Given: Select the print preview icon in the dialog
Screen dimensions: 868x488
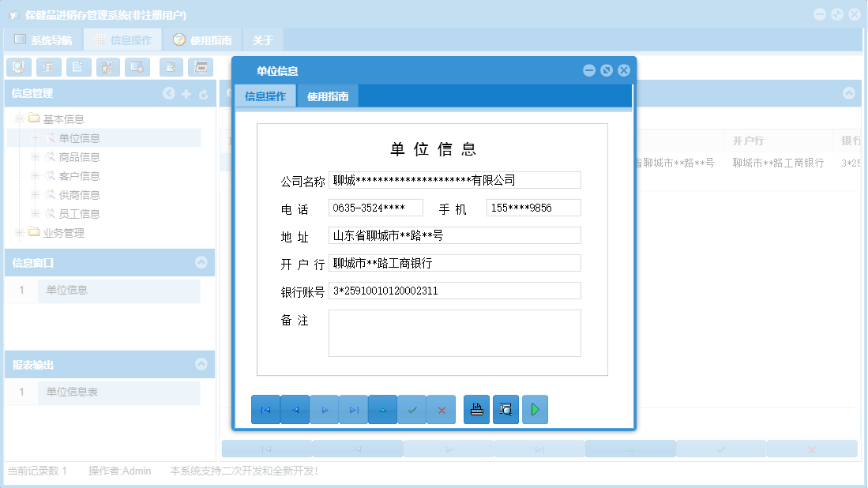Looking at the screenshot, I should (505, 409).
